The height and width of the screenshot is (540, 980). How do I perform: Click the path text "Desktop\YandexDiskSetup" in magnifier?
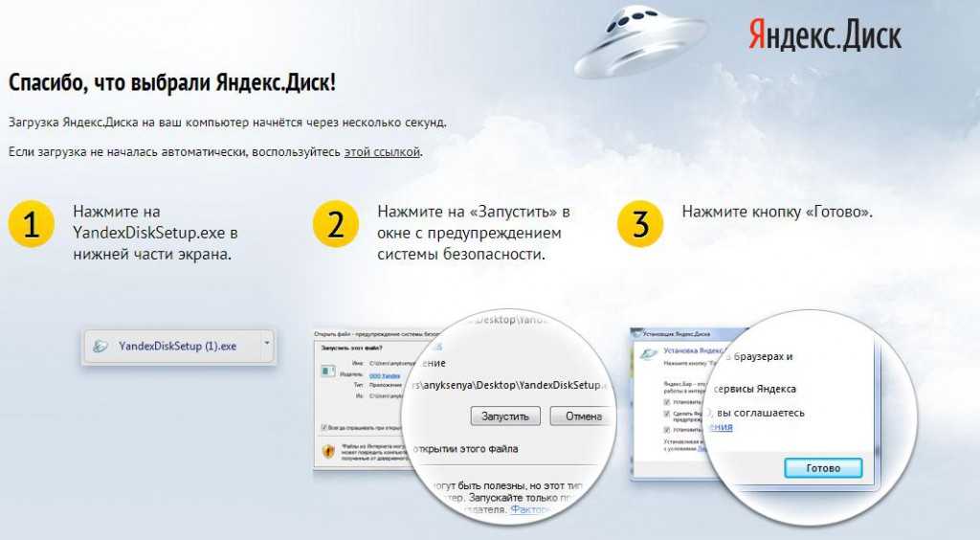pos(539,385)
